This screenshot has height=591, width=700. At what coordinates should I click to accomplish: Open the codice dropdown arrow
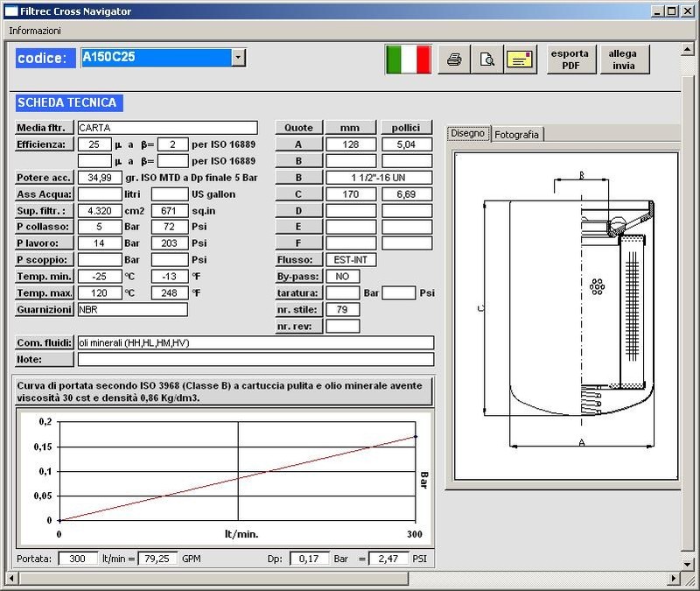point(238,58)
